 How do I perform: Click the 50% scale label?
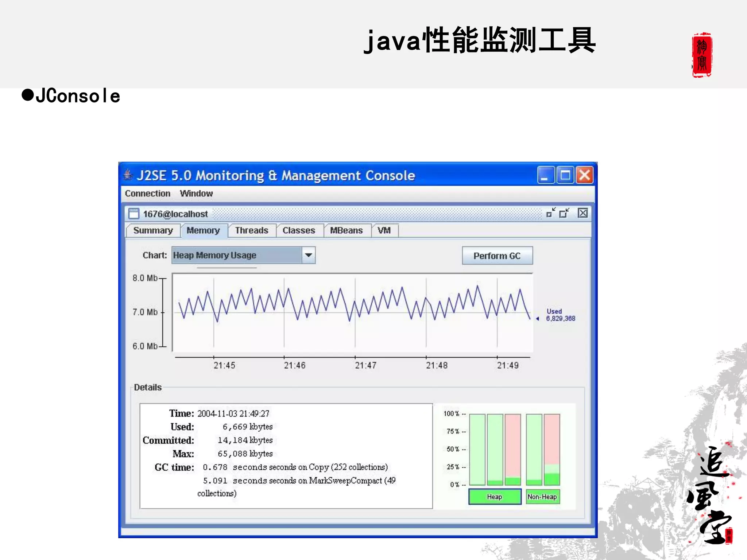coord(453,449)
